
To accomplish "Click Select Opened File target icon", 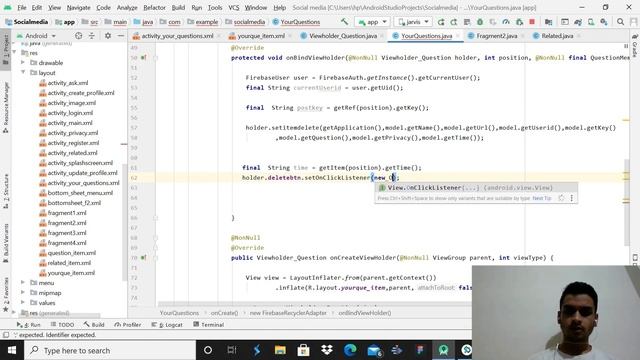I will 78,36.
